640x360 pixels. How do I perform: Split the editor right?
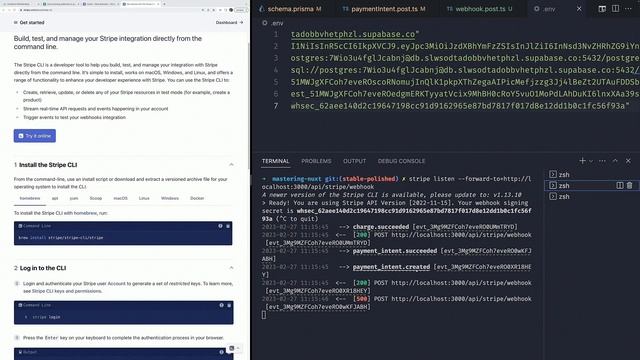[615, 9]
